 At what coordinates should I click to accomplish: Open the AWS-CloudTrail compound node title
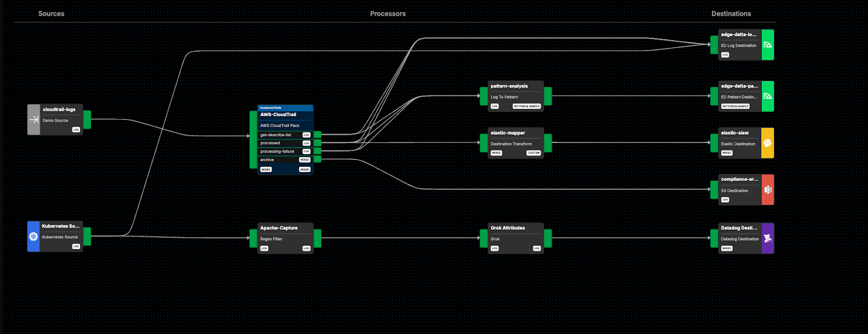278,115
